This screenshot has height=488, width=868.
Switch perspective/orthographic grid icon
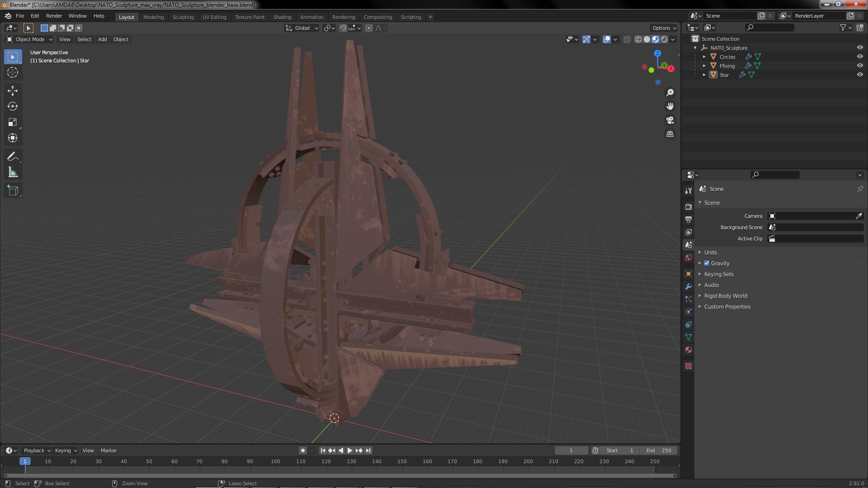click(x=670, y=134)
